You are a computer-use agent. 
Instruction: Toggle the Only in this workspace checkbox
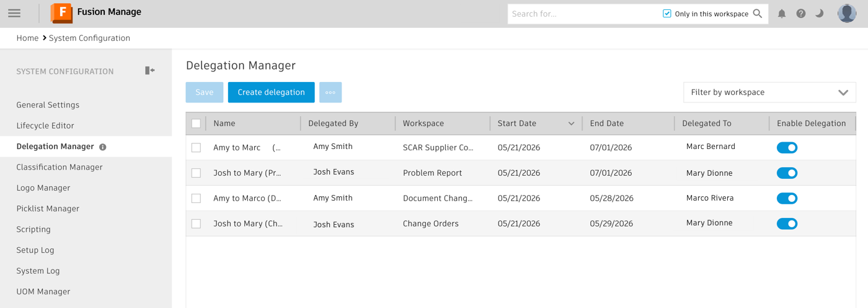[667, 14]
